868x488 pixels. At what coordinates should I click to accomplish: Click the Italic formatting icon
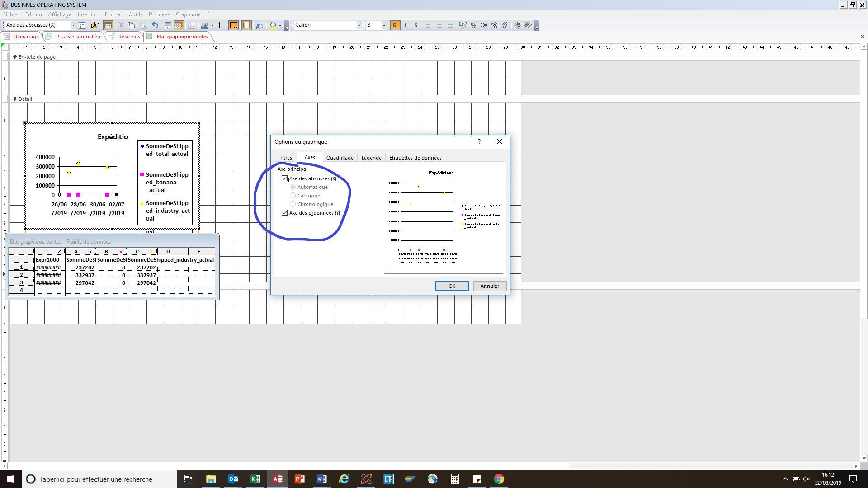click(x=405, y=25)
